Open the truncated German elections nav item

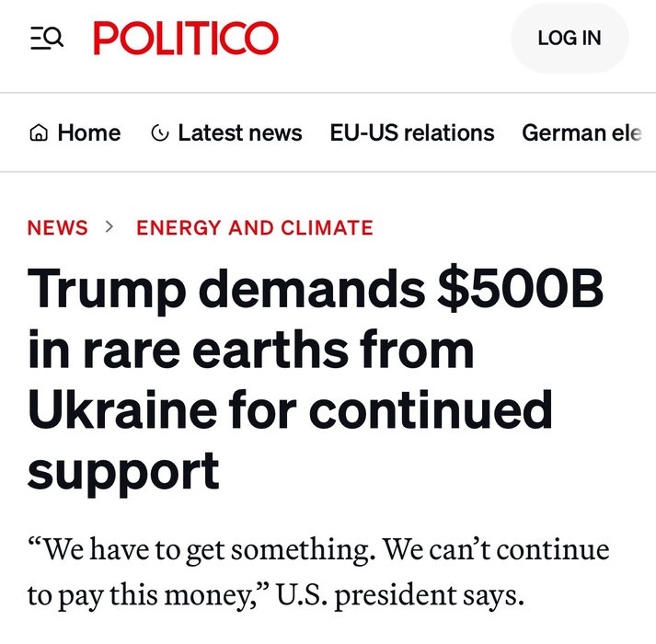581,133
